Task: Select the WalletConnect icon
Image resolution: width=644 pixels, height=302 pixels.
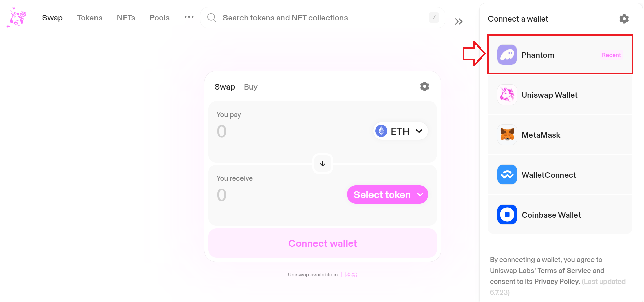Action: pos(507,175)
